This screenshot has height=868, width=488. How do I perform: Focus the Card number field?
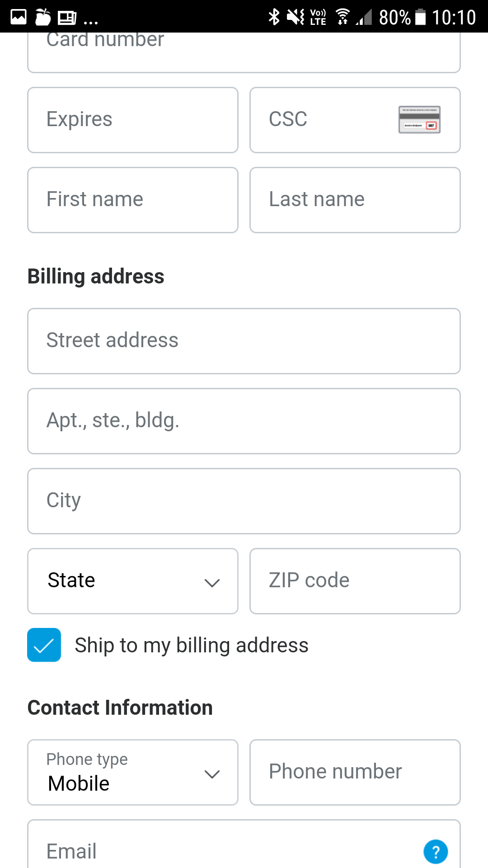244,51
